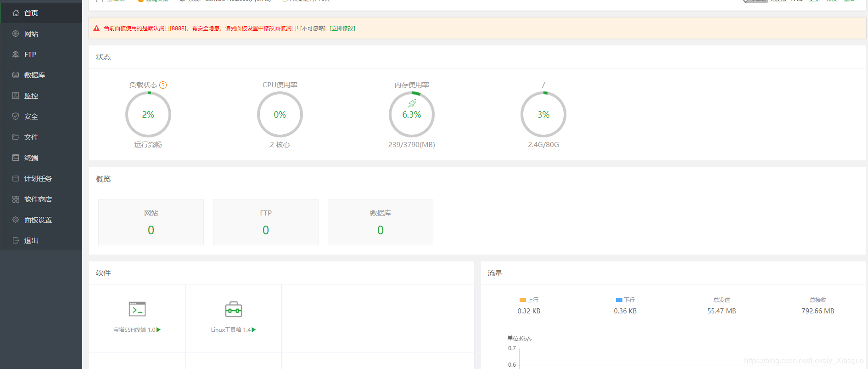868x369 pixels.
Task: Open the 监控 monitoring page
Action: 41,96
